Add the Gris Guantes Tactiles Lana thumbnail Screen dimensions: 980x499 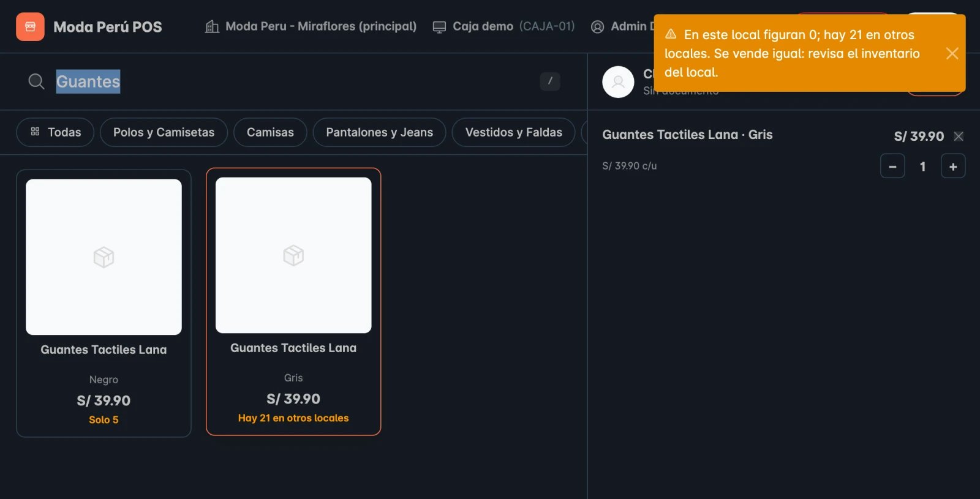click(293, 255)
